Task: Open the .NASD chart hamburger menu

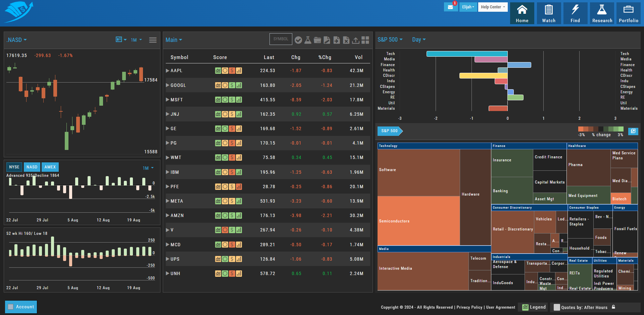Action: 153,40
